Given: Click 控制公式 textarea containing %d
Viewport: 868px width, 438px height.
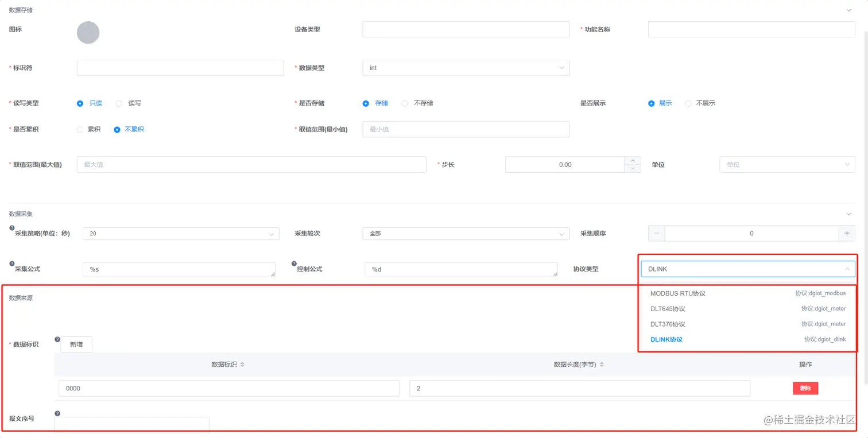Looking at the screenshot, I should [461, 269].
